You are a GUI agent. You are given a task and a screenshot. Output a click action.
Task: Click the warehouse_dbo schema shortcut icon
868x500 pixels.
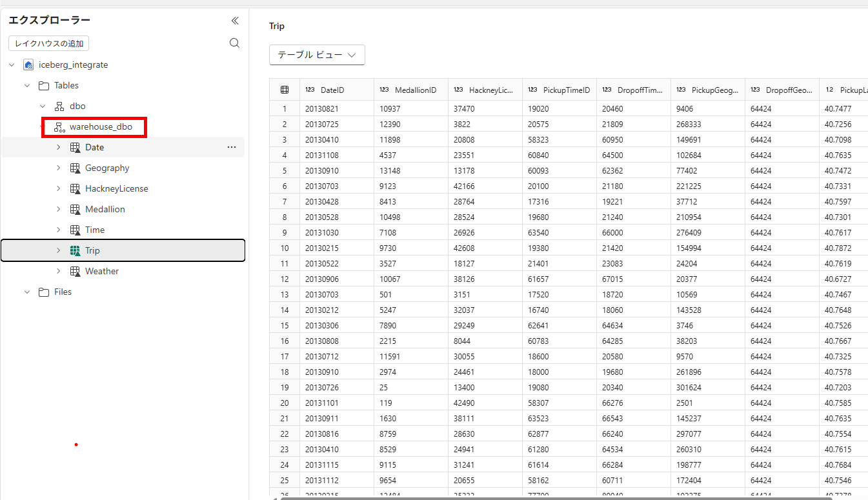tap(59, 127)
